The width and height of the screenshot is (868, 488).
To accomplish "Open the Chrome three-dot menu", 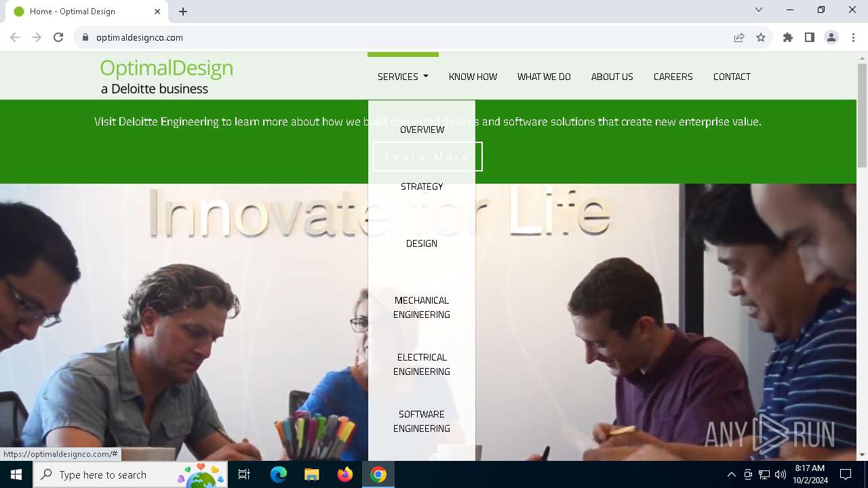I will pos(853,37).
